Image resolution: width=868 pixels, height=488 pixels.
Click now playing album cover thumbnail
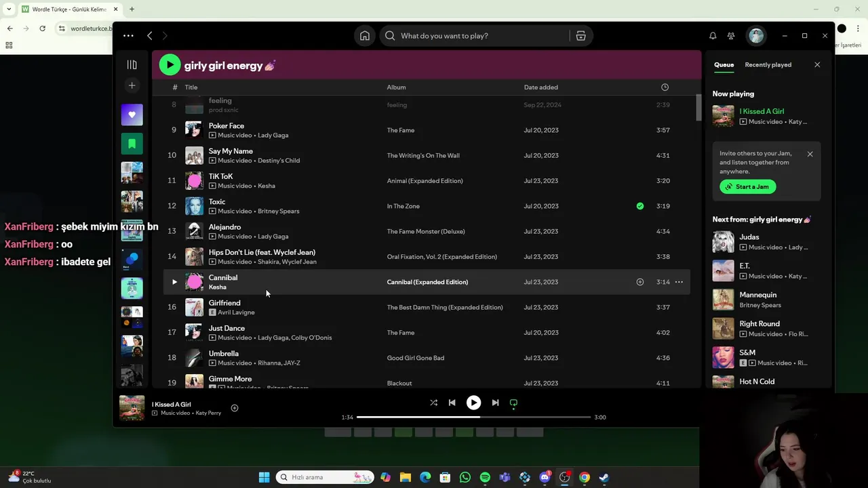(132, 408)
